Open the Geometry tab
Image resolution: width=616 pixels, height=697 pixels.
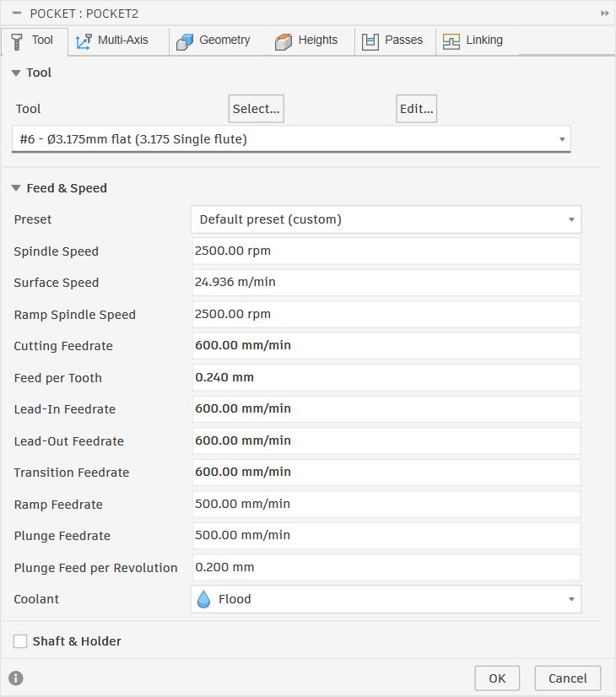(219, 41)
